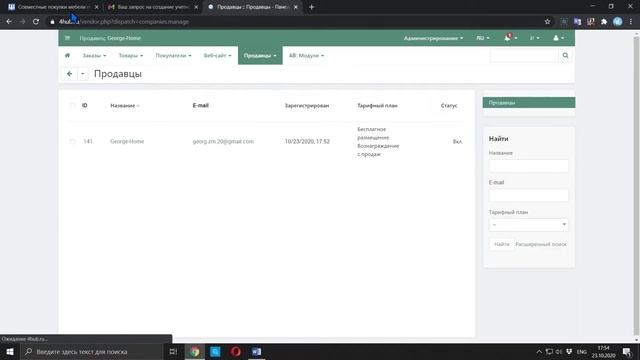Focus the E-mail search field
640x360 pixels.
(528, 195)
